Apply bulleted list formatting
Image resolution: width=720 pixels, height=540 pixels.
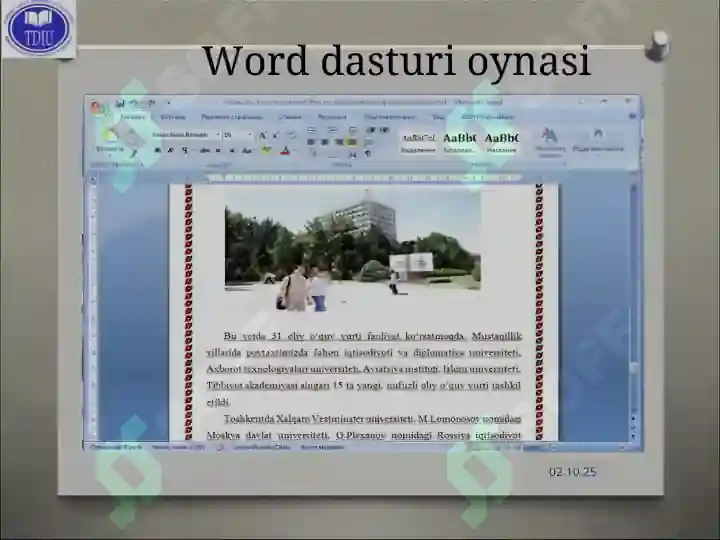pyautogui.click(x=312, y=130)
